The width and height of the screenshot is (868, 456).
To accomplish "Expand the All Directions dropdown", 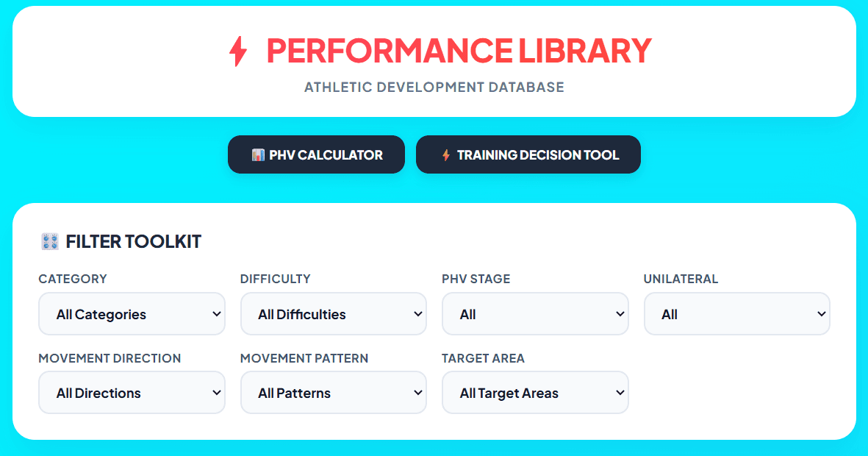I will click(x=132, y=393).
